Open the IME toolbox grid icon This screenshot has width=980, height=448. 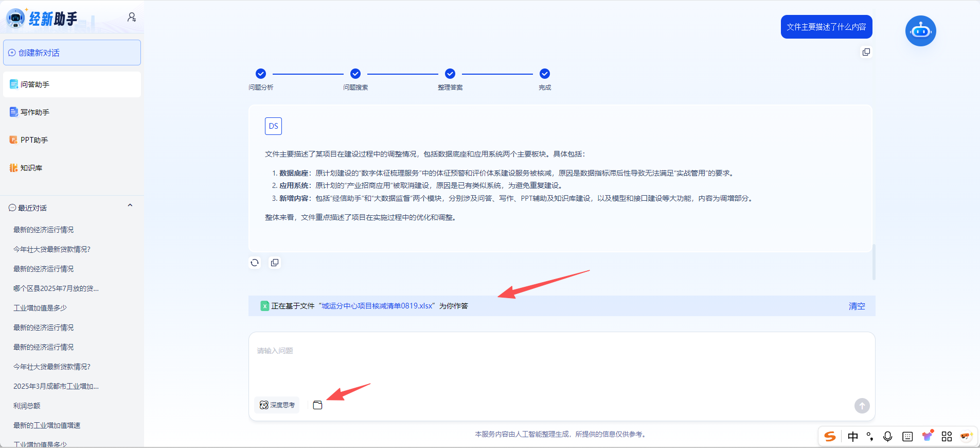tap(947, 437)
